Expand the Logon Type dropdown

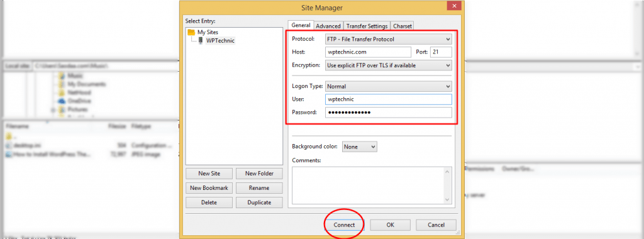pos(388,87)
